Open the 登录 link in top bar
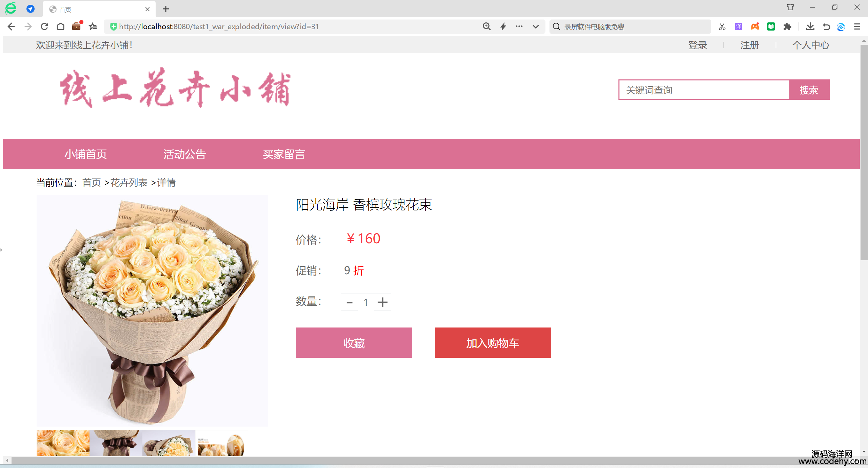The height and width of the screenshot is (468, 868). point(698,45)
